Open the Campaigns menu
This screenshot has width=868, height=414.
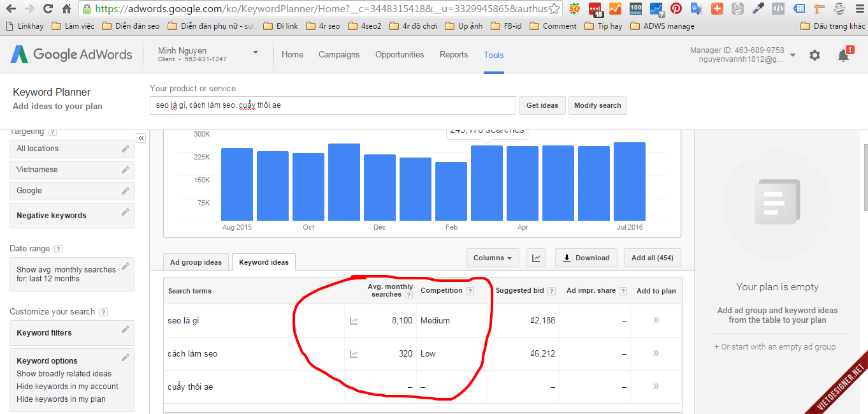pos(339,55)
